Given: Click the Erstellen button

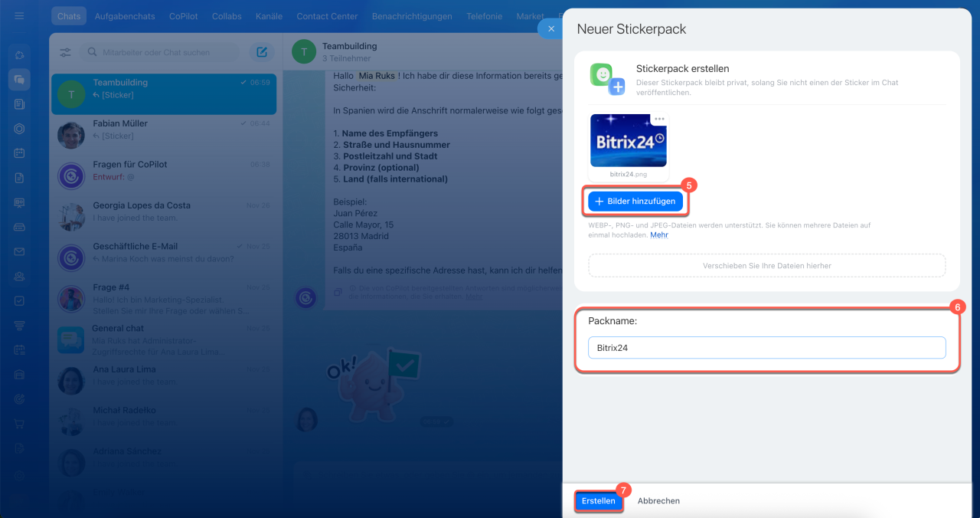Looking at the screenshot, I should point(598,500).
